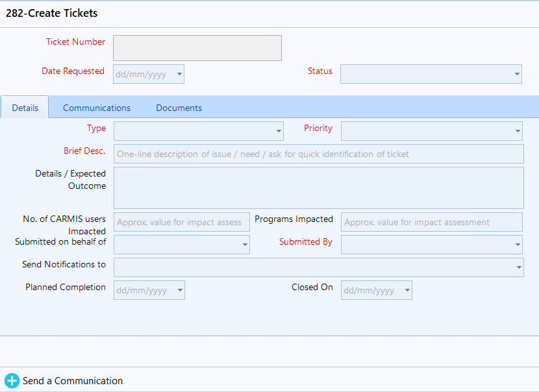Open the Closed On date picker arrow
The width and height of the screenshot is (539, 392).
coord(407,290)
